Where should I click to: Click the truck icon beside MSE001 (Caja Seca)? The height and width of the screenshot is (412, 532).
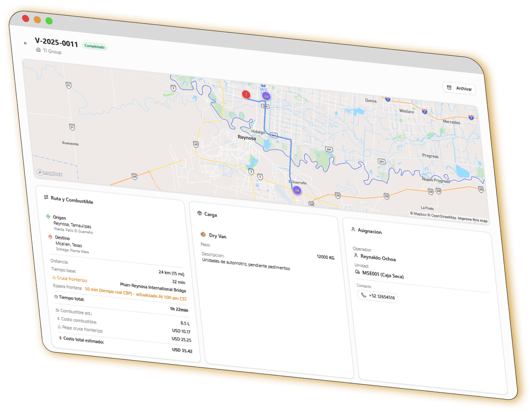tap(357, 272)
